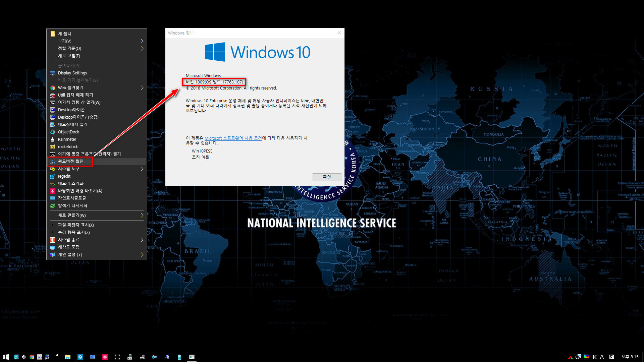
Task: Open the clock showing 오후 8:15
Action: (x=630, y=357)
